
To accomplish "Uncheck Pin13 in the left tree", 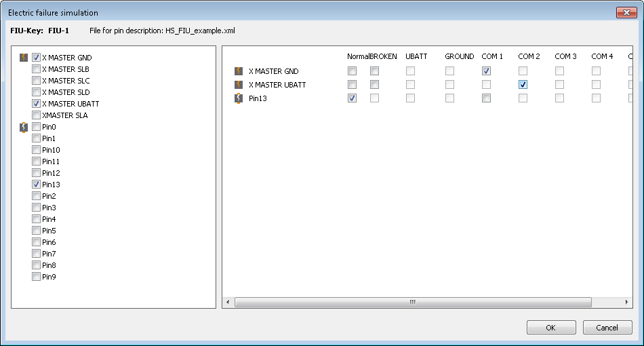I will click(36, 184).
